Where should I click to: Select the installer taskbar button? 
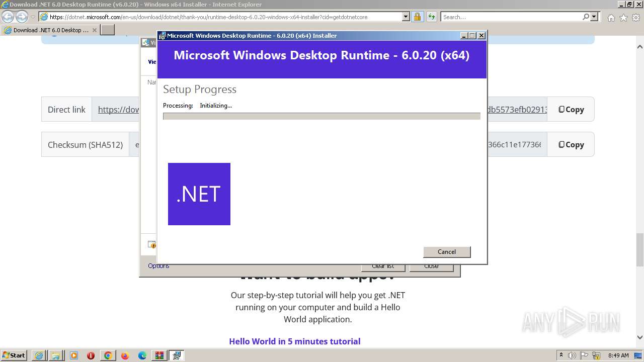click(177, 355)
